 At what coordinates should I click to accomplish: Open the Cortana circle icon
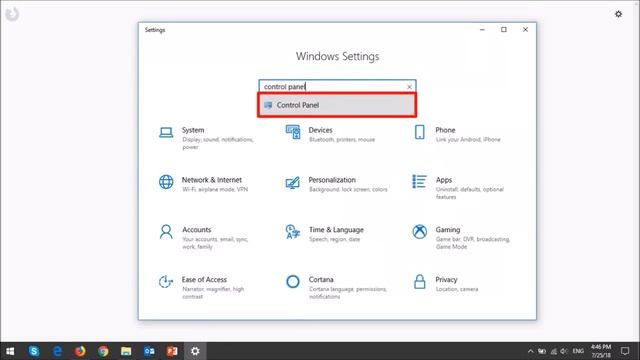tap(293, 282)
